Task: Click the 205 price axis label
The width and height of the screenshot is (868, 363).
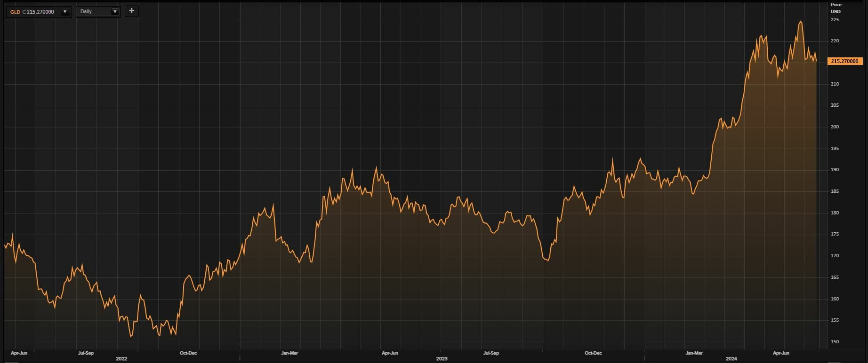Action: click(x=835, y=105)
